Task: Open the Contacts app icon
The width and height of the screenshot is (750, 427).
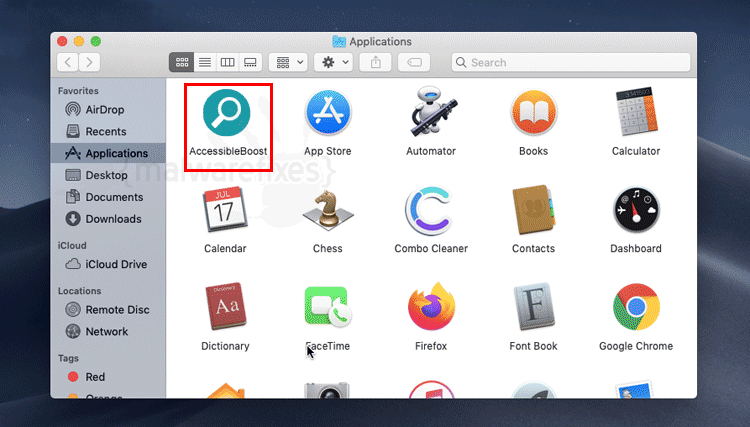Action: [x=533, y=209]
